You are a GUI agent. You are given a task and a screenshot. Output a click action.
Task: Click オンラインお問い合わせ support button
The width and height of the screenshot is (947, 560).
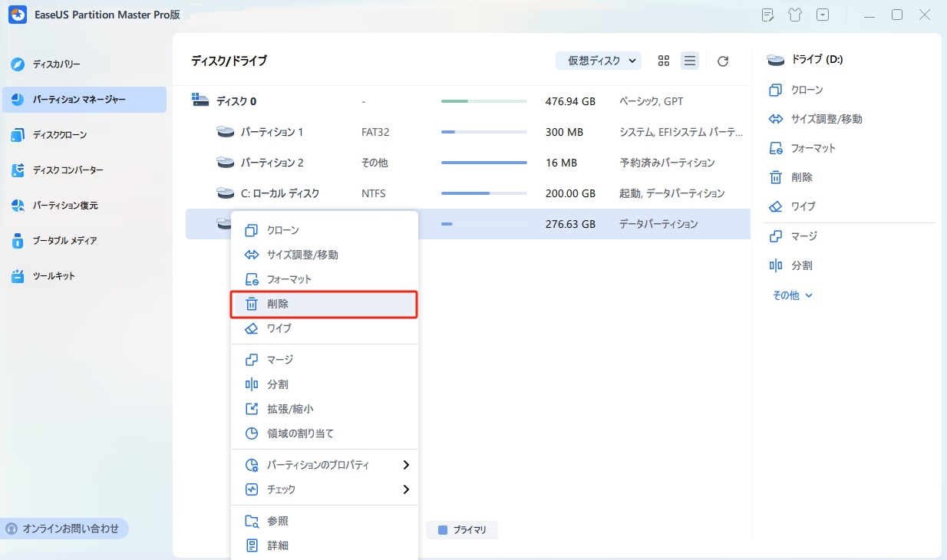pyautogui.click(x=64, y=529)
